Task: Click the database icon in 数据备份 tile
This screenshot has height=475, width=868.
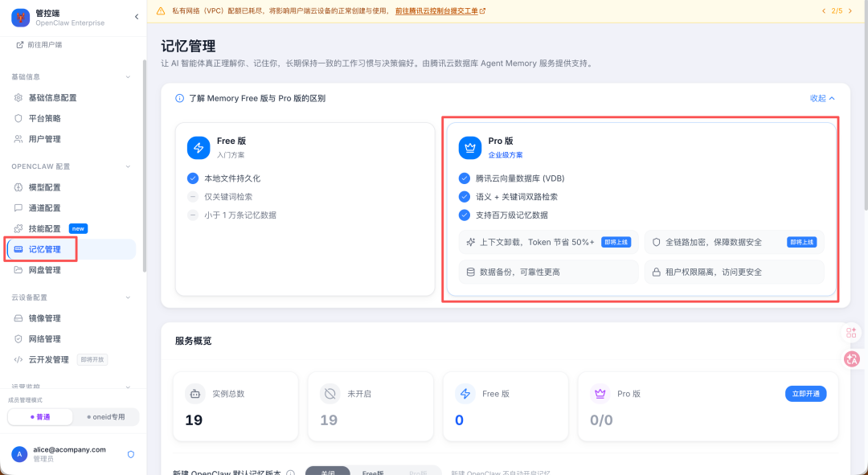Action: coord(470,272)
